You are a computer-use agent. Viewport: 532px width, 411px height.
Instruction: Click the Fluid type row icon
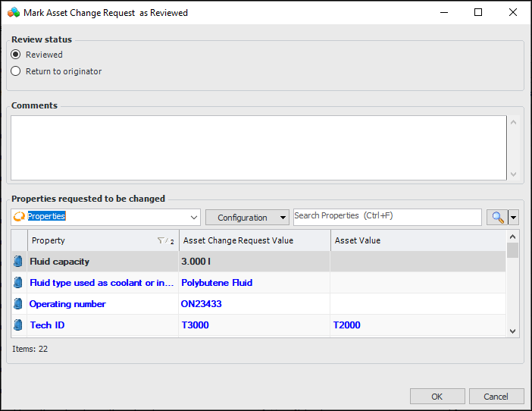coord(18,283)
